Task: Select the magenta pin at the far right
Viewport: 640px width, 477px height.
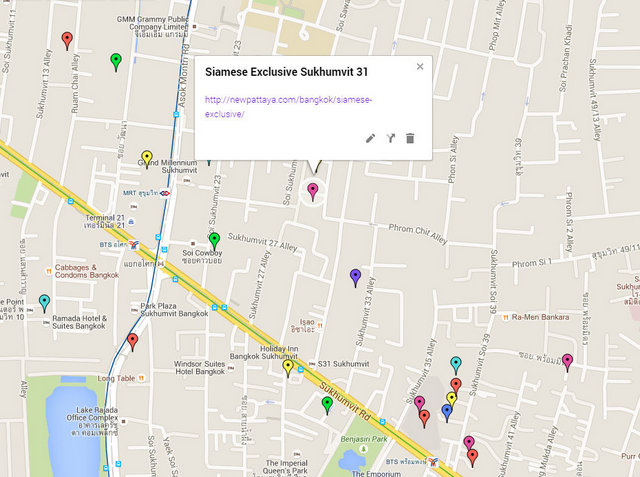Action: [x=567, y=363]
